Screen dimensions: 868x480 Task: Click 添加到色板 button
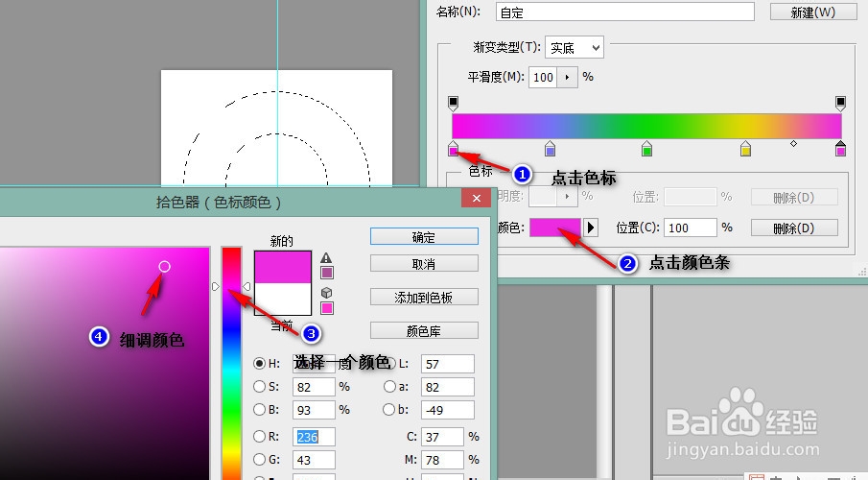424,297
